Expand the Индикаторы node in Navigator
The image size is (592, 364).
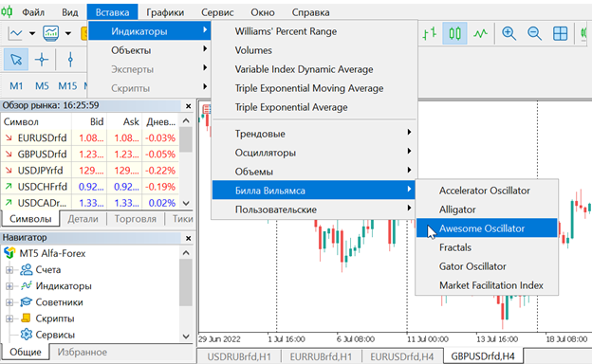click(9, 286)
